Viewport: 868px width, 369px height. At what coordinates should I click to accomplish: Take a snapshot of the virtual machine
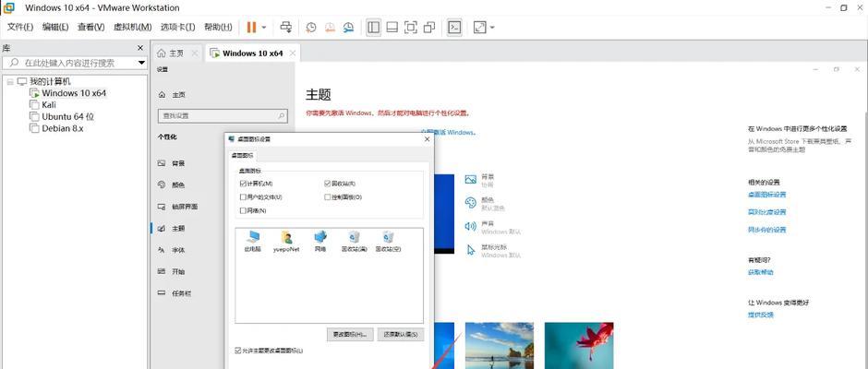[x=311, y=27]
